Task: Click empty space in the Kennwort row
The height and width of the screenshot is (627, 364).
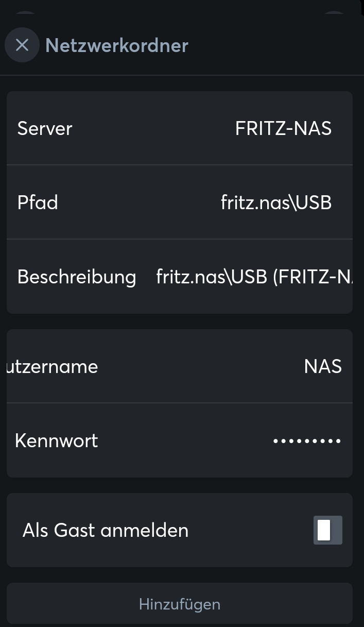Action: (185, 440)
